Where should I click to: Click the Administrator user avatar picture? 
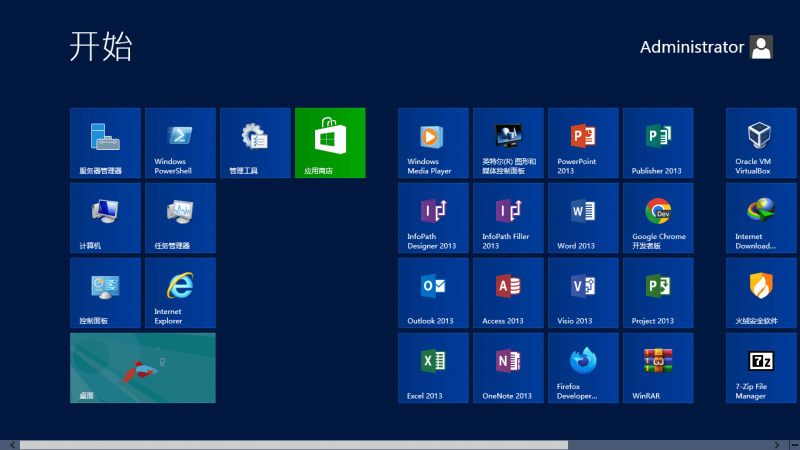tap(761, 47)
